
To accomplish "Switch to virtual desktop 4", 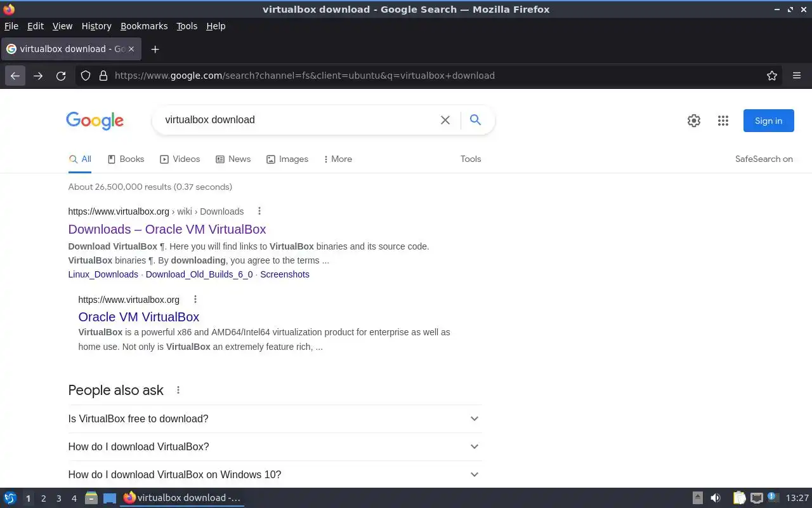I will click(x=74, y=498).
